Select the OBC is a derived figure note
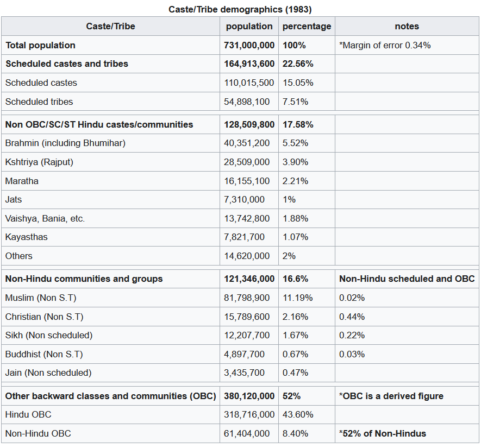This screenshot has width=481, height=448. tap(391, 396)
